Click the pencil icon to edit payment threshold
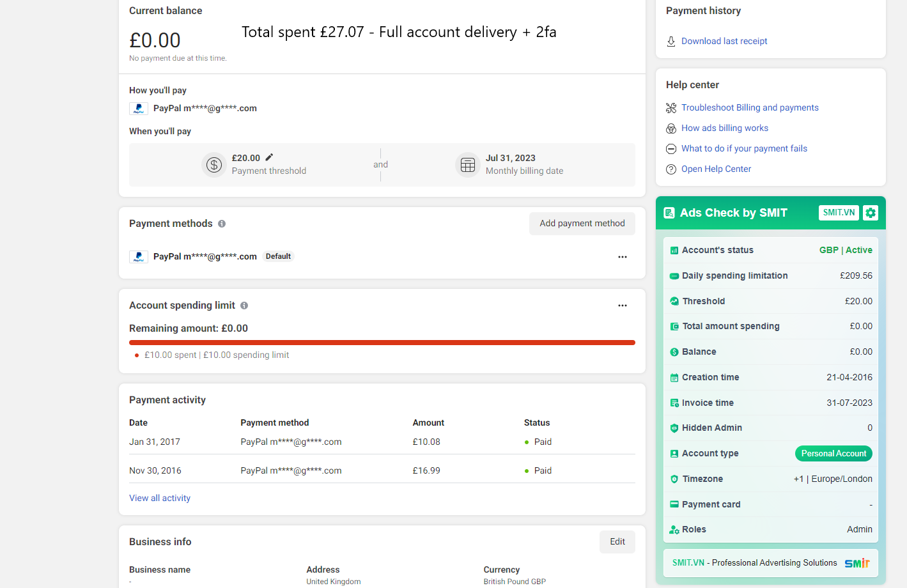Image resolution: width=907 pixels, height=588 pixels. point(269,157)
